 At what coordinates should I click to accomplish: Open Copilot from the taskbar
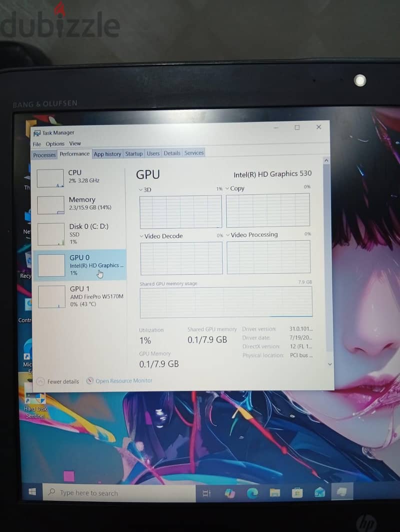click(230, 493)
